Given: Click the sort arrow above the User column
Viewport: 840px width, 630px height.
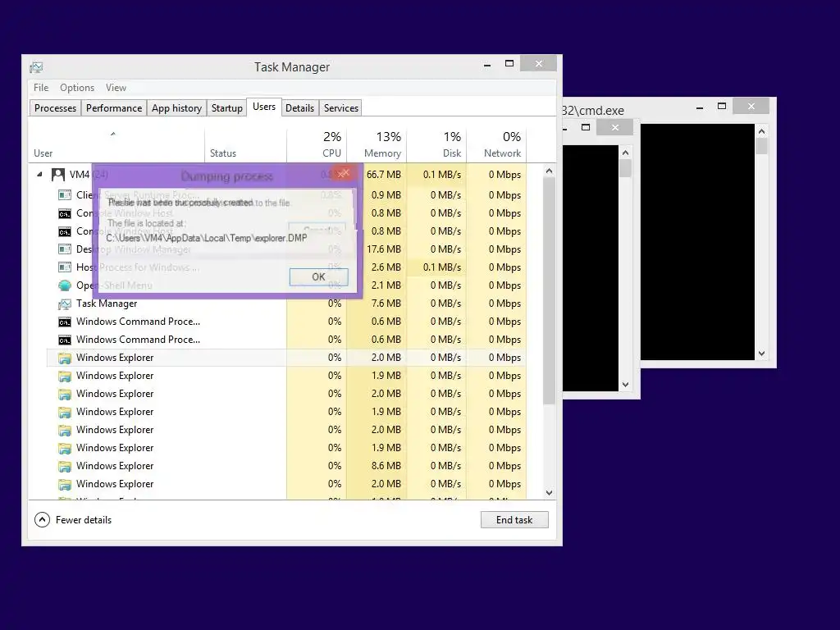Looking at the screenshot, I should [x=113, y=134].
